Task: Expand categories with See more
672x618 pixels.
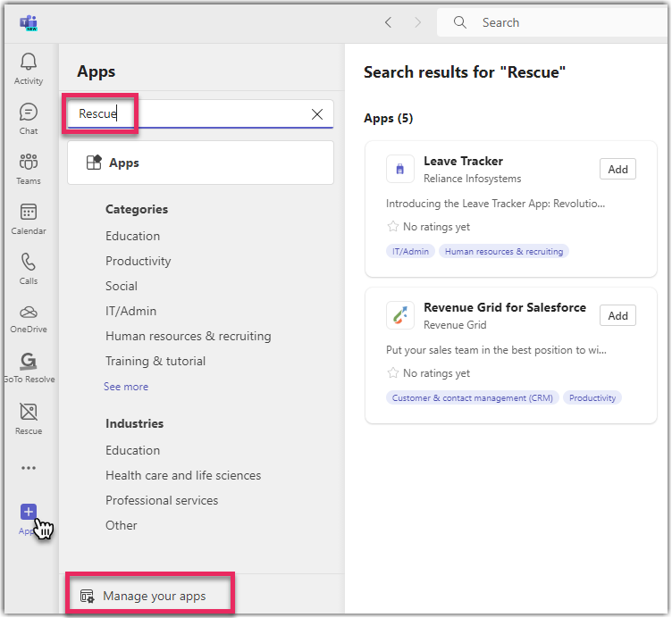Action: tap(126, 387)
